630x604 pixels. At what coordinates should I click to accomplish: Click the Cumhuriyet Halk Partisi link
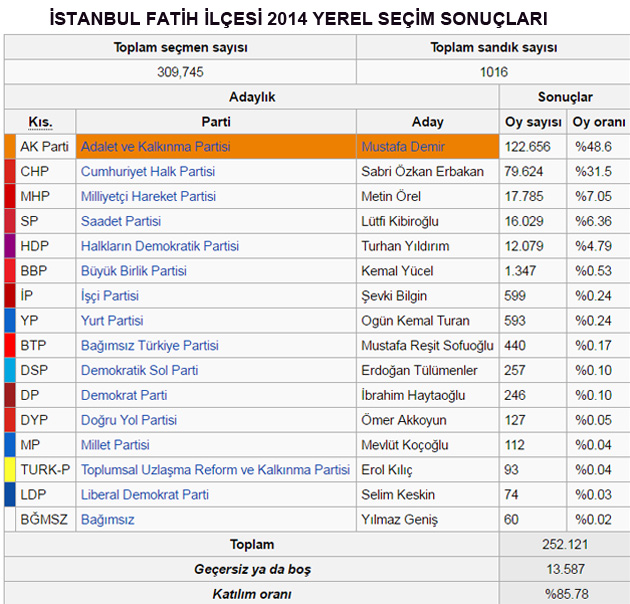(x=147, y=172)
